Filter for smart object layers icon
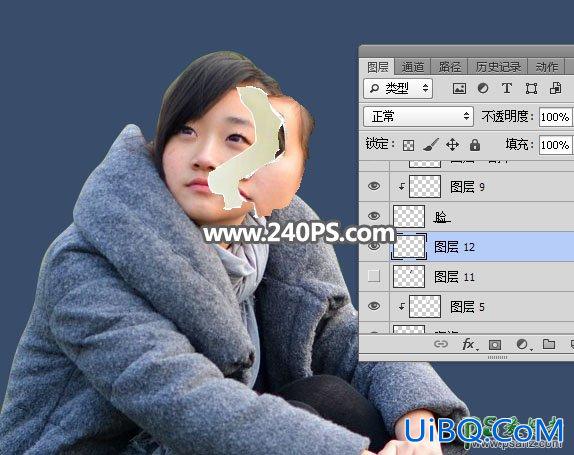The width and height of the screenshot is (574, 455). [x=556, y=88]
